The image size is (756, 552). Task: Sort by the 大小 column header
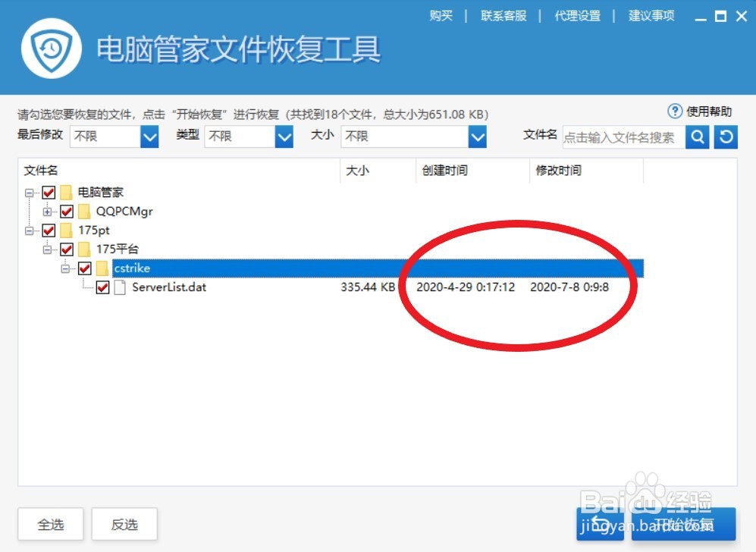(x=357, y=170)
